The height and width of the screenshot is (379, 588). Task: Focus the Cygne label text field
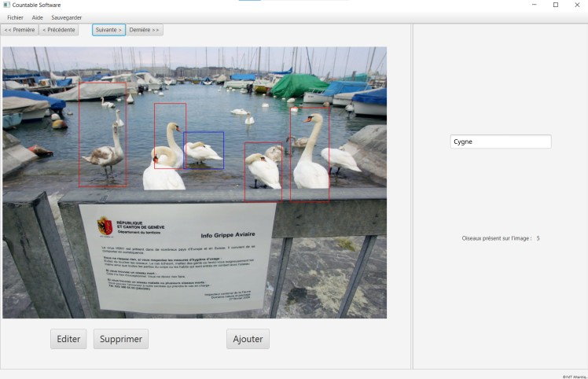[500, 142]
